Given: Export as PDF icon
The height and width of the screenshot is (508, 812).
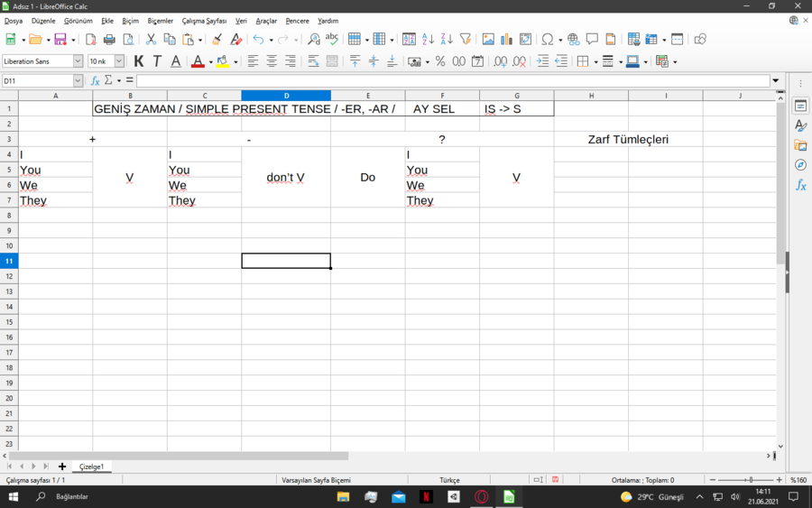Looking at the screenshot, I should point(90,40).
